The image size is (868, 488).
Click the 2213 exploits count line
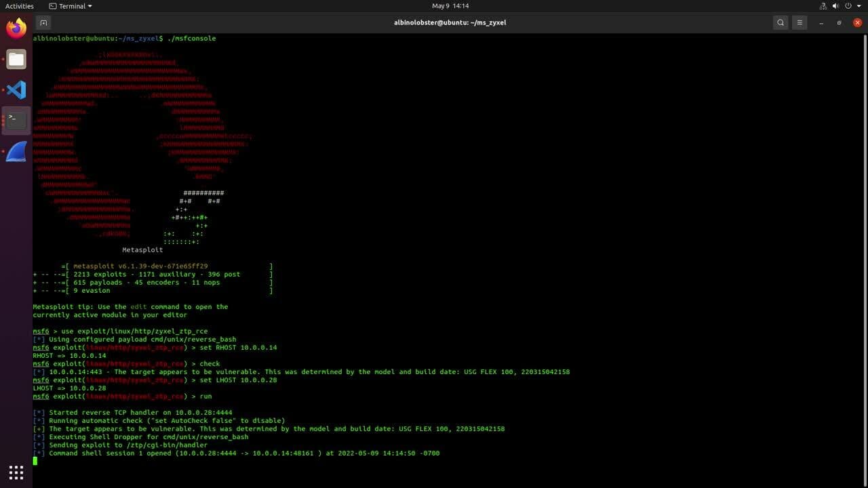click(157, 274)
